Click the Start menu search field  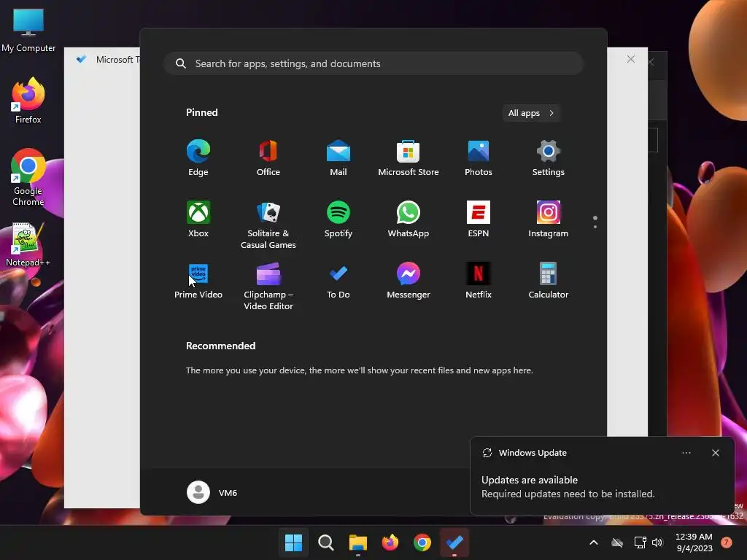pyautogui.click(x=373, y=63)
